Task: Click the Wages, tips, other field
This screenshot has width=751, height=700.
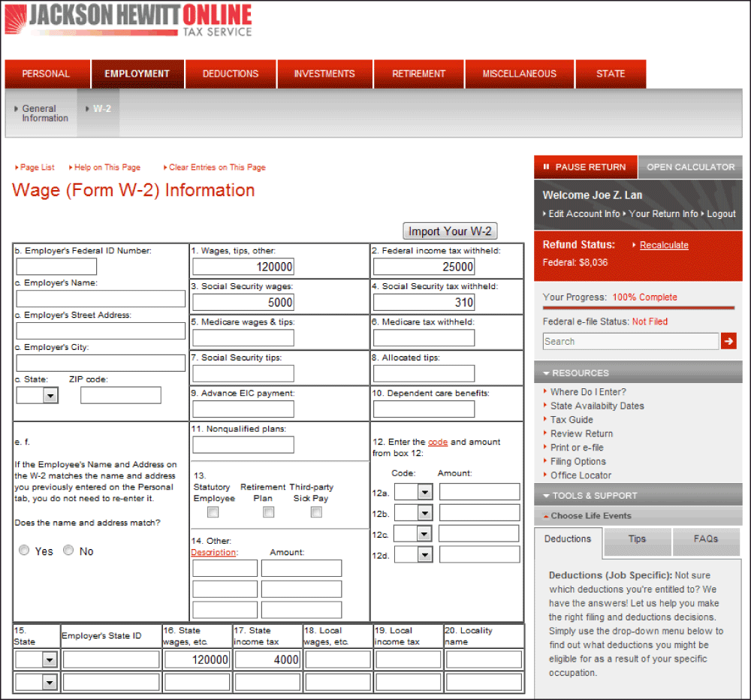Action: (x=243, y=267)
